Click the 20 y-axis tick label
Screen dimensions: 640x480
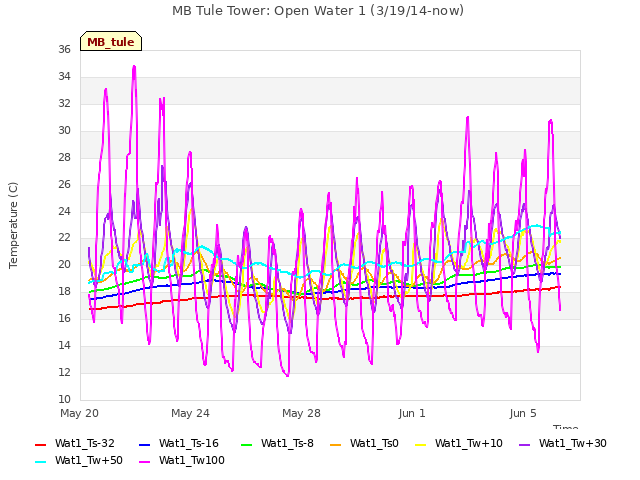(x=64, y=264)
